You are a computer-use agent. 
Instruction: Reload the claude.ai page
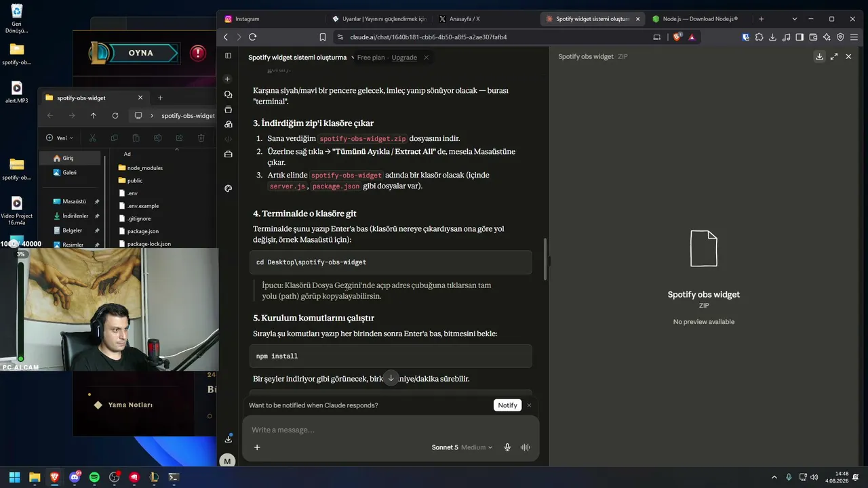tap(253, 37)
